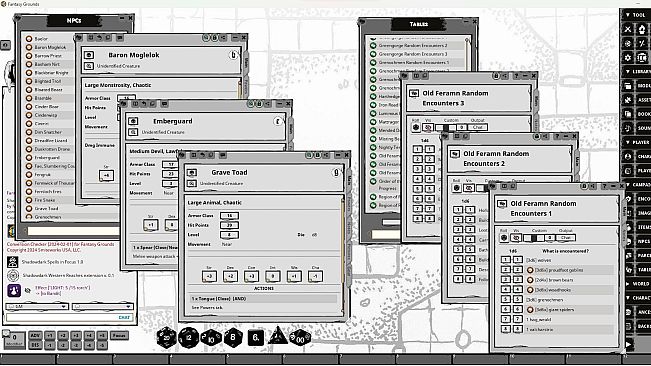Image resolution: width=651 pixels, height=366 pixels.
Task: Roll the d20 die
Action: click(166, 338)
